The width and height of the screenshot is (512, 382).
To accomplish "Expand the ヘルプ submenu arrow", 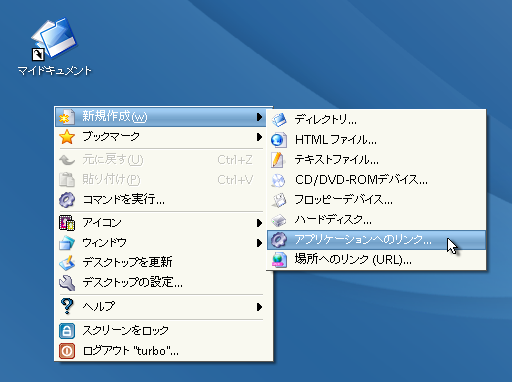I will 259,307.
